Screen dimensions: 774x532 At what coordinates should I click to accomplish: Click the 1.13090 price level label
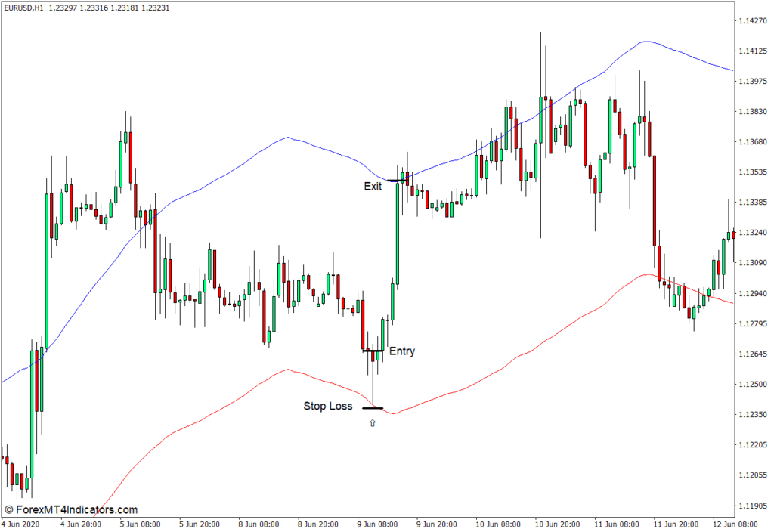pos(754,263)
